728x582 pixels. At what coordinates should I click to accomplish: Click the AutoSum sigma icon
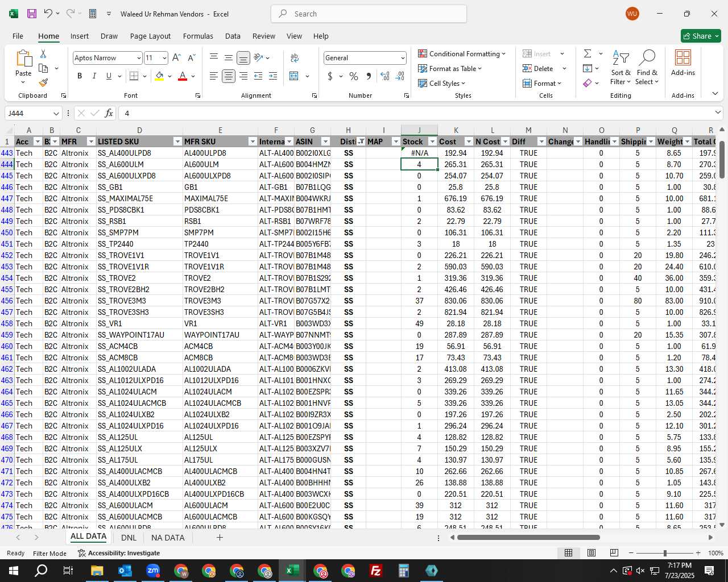[588, 53]
